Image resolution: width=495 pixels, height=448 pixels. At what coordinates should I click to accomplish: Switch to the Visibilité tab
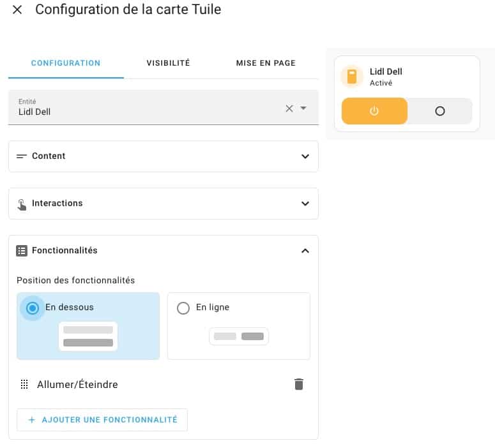point(168,63)
